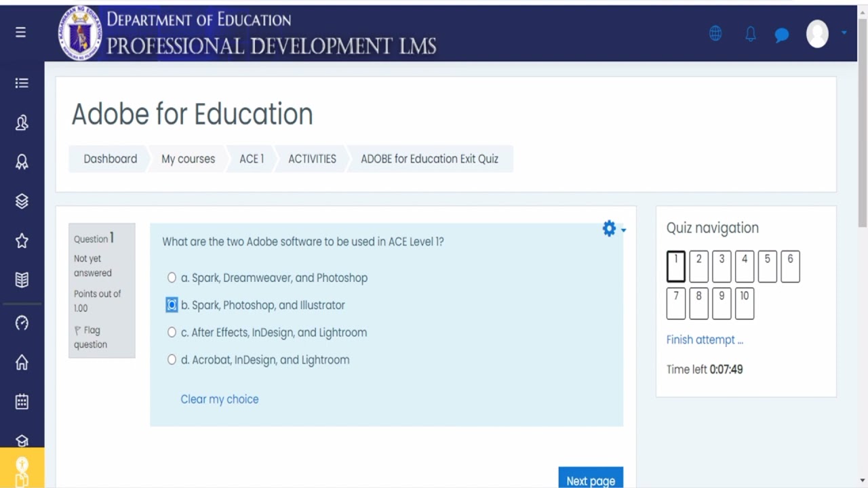Open ADOBE for Education Exit Quiz breadcrumb

click(429, 159)
